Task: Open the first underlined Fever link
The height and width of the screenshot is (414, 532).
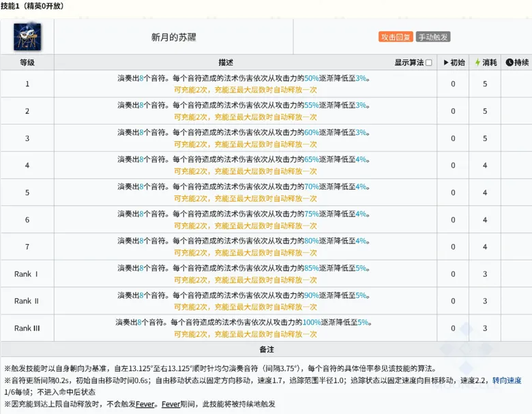Action: point(145,404)
